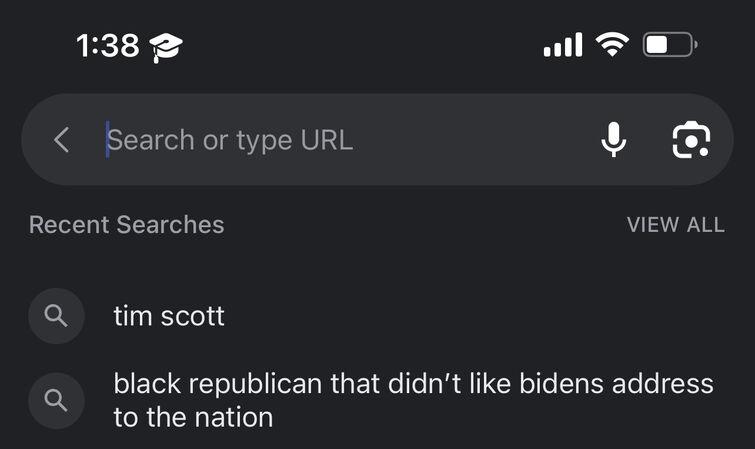Focus the 'Search or type URL' field
The image size is (755, 449).
tap(349, 140)
